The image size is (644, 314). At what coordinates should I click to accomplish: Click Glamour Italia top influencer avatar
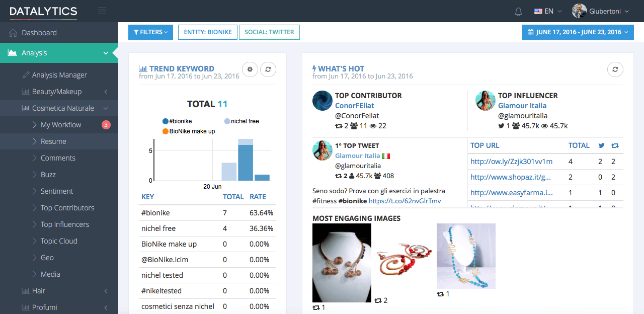click(x=486, y=101)
